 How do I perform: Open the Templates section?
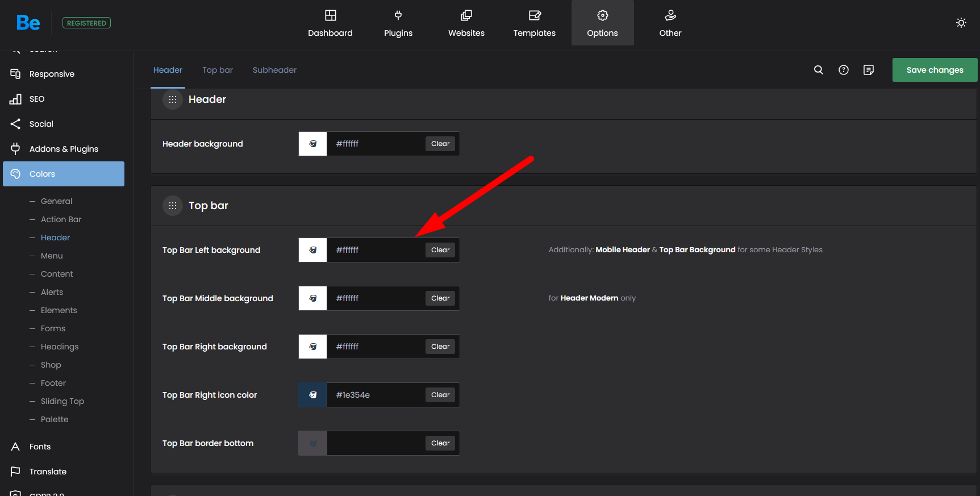tap(534, 23)
